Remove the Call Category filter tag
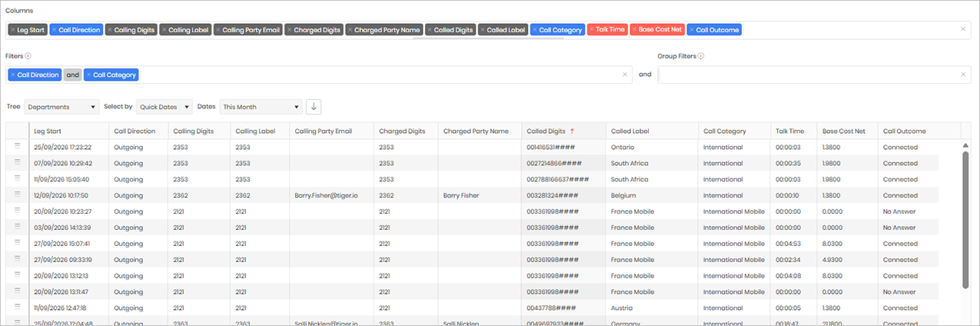Viewport: 980px width, 326px height. 89,75
